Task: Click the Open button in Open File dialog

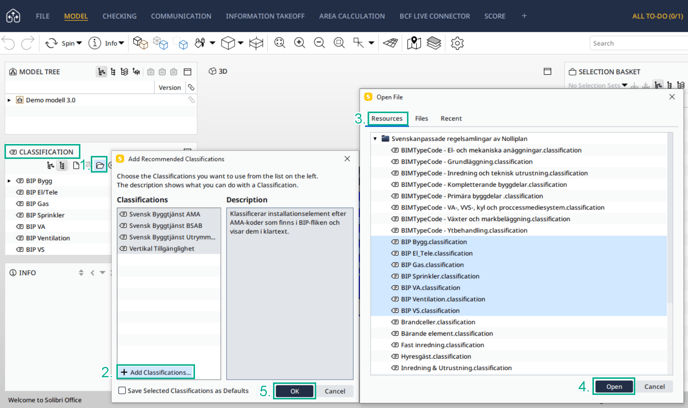Action: pyautogui.click(x=614, y=387)
